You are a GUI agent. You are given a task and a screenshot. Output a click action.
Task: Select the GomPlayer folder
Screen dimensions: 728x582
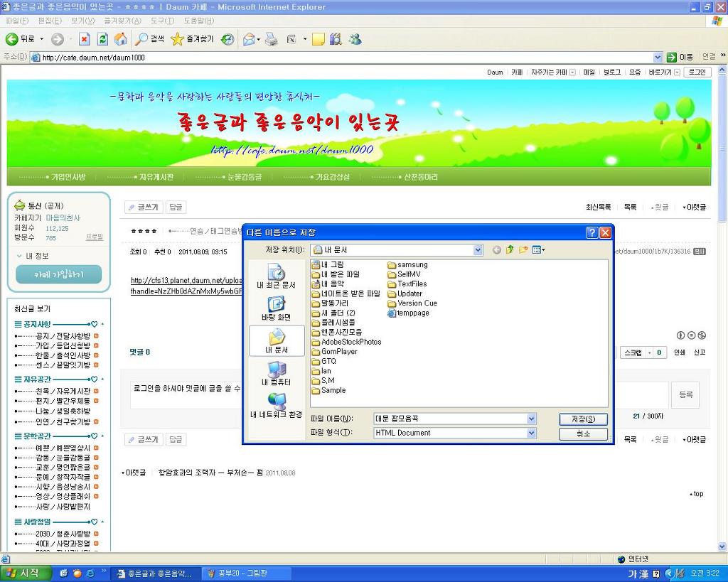pos(338,351)
